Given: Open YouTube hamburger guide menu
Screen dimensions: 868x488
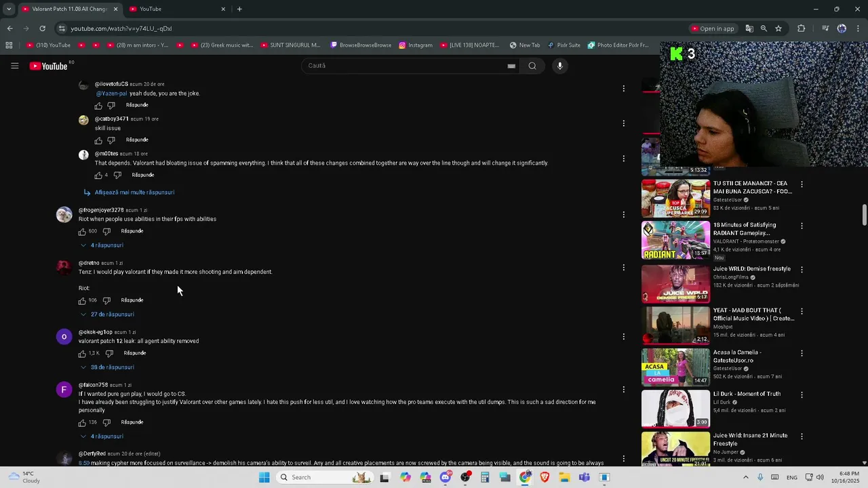Looking at the screenshot, I should point(14,66).
